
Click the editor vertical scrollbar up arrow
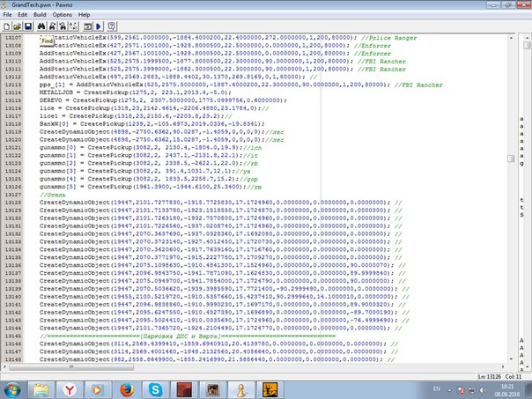click(511, 38)
